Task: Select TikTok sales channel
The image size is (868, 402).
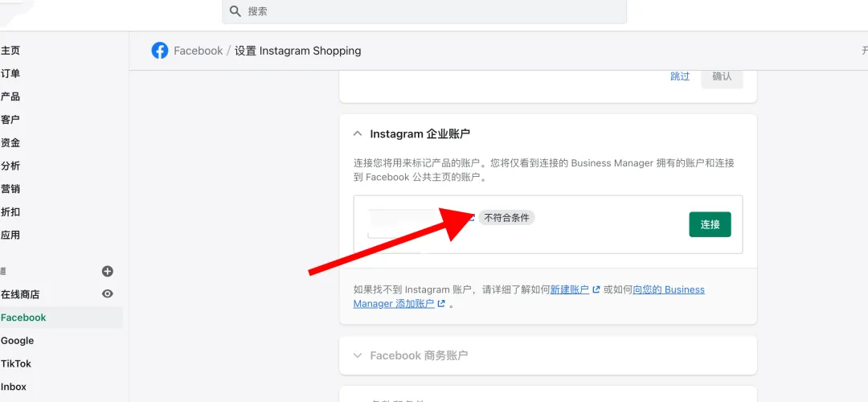Action: pos(16,363)
